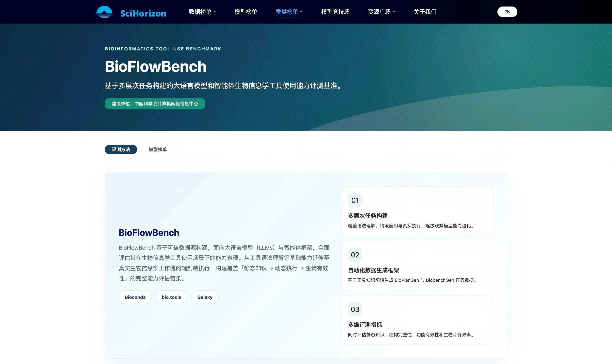Expand the 数据榜单 dropdown menu
Viewport: 612px width, 364px height.
click(x=202, y=12)
